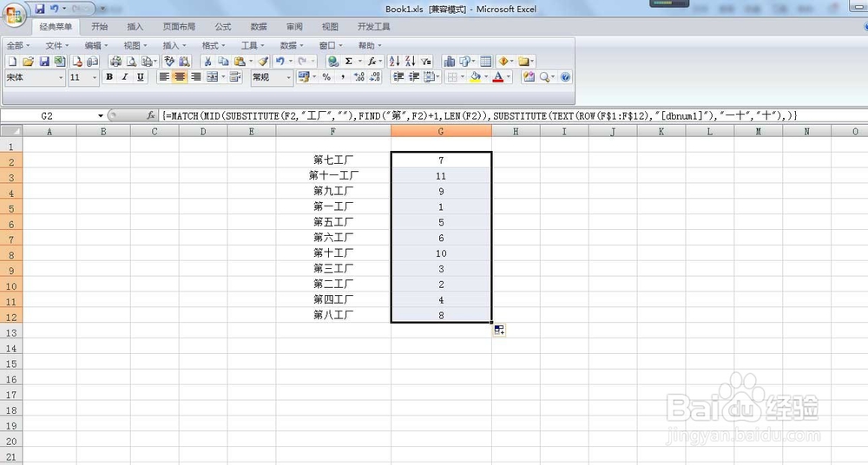Image resolution: width=868 pixels, height=465 pixels.
Task: Sort descending Z to A
Action: (411, 62)
